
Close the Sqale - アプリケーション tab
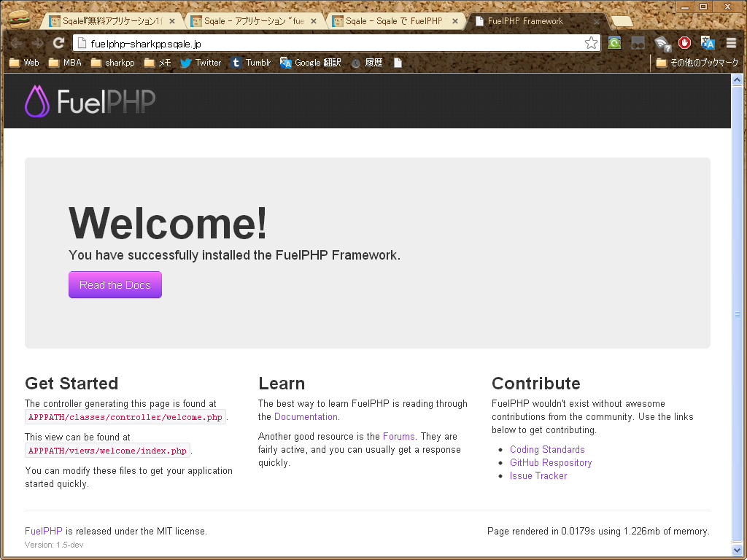pyautogui.click(x=314, y=21)
